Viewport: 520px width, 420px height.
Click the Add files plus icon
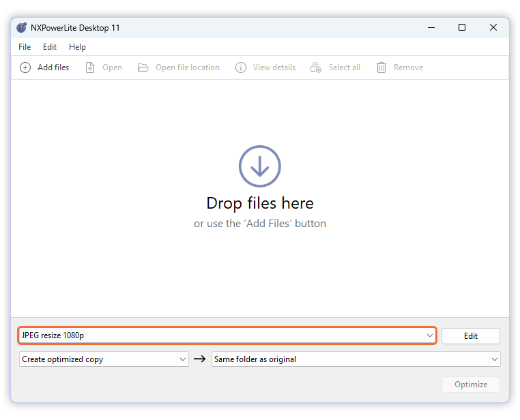(25, 67)
